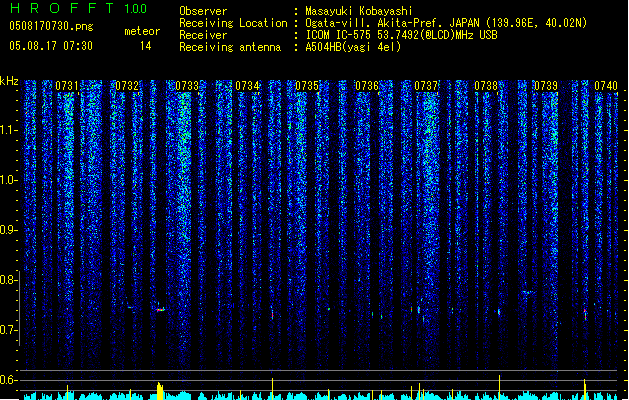Screen dimensions: 629x400
Task: Select observer name Masayuki Kobayashi
Action: (359, 11)
